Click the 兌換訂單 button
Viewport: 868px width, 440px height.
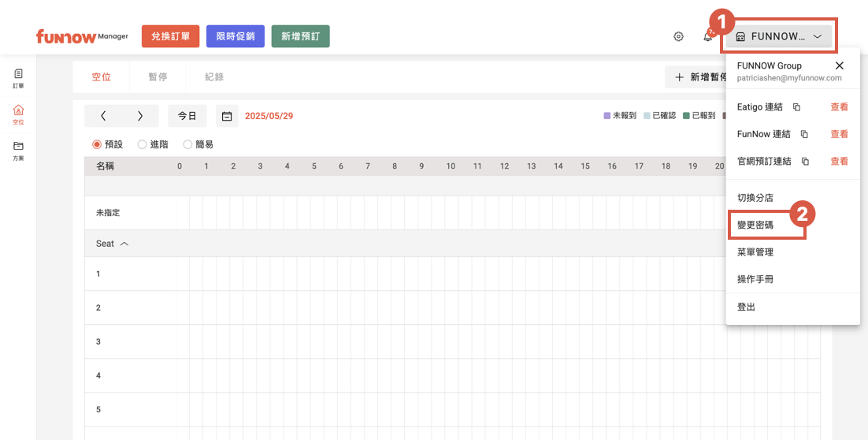click(x=170, y=36)
